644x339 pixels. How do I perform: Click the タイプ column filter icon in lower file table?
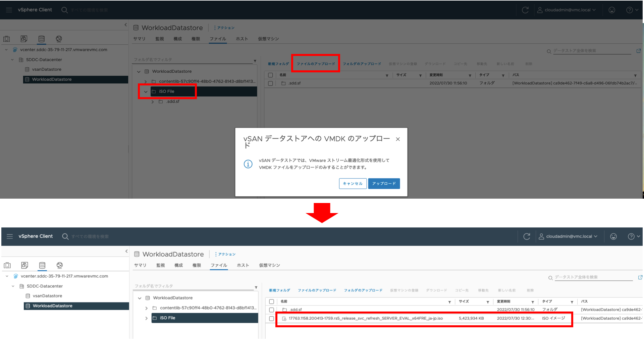(x=572, y=302)
